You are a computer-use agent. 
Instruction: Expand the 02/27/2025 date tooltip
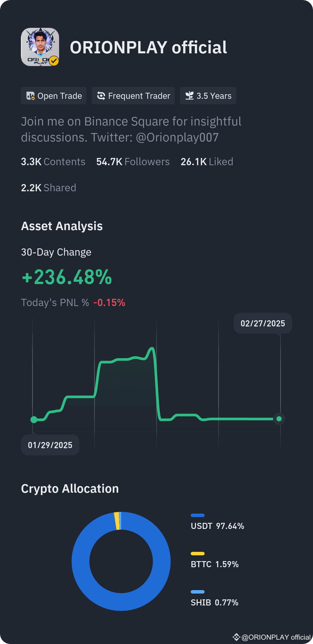(x=263, y=323)
